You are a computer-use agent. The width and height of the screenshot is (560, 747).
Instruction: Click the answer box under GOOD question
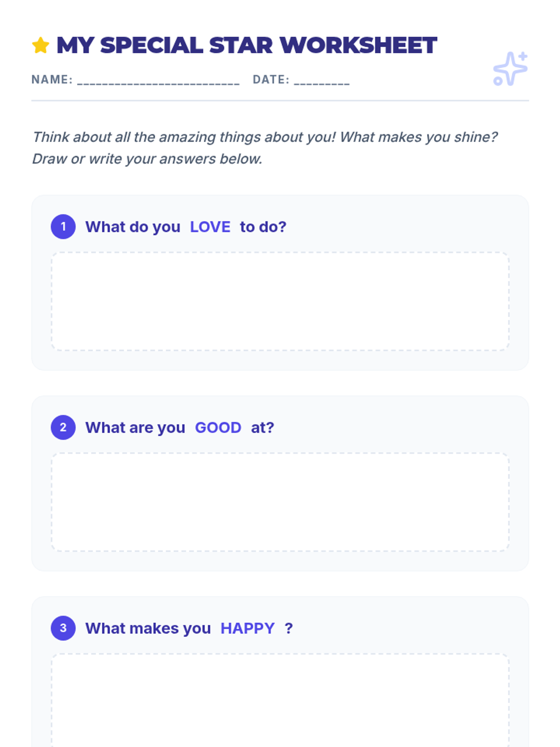point(280,502)
